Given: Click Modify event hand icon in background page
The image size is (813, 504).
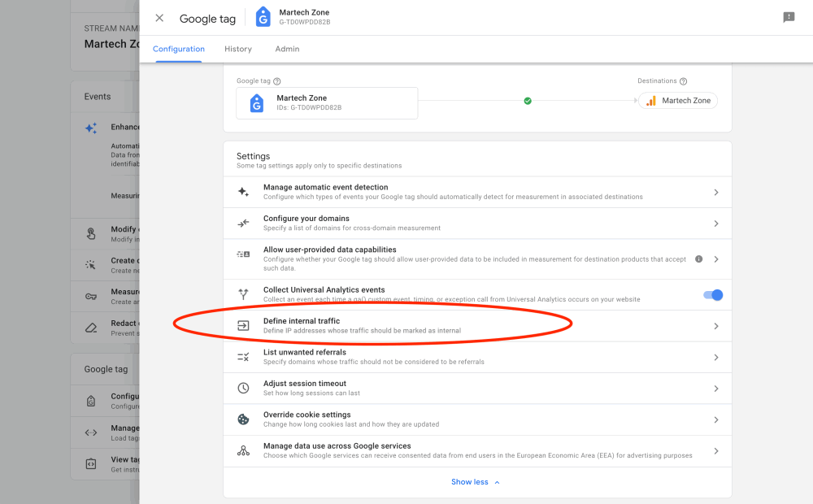Looking at the screenshot, I should click(x=91, y=234).
